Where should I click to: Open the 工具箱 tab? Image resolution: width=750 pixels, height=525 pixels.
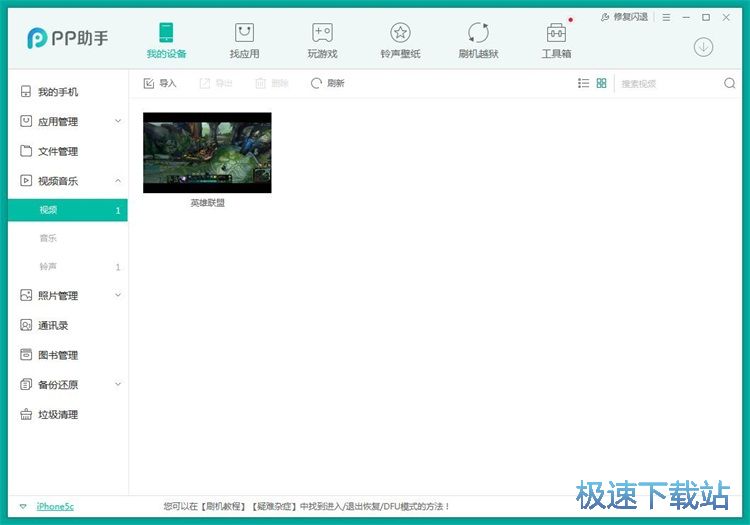(x=556, y=41)
